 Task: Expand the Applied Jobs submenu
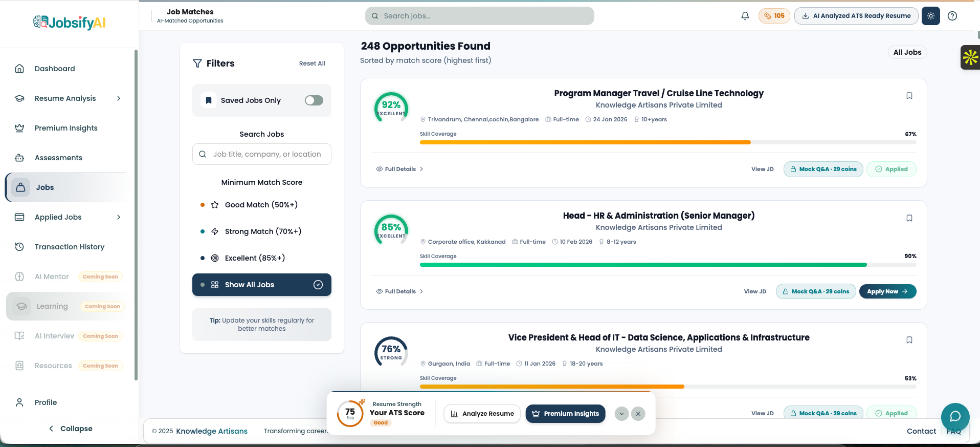click(119, 217)
